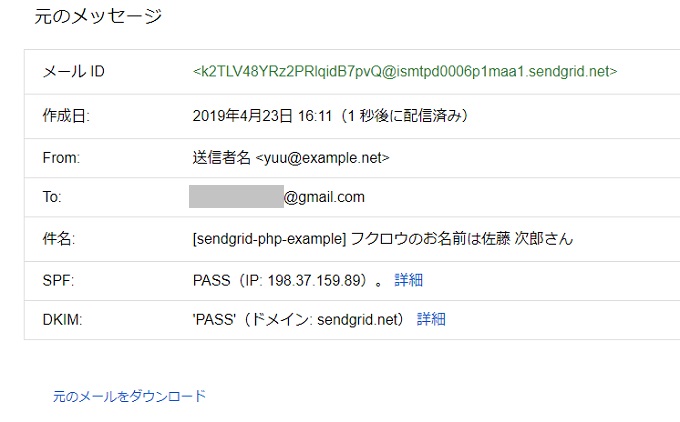Select the green message ID text

405,71
